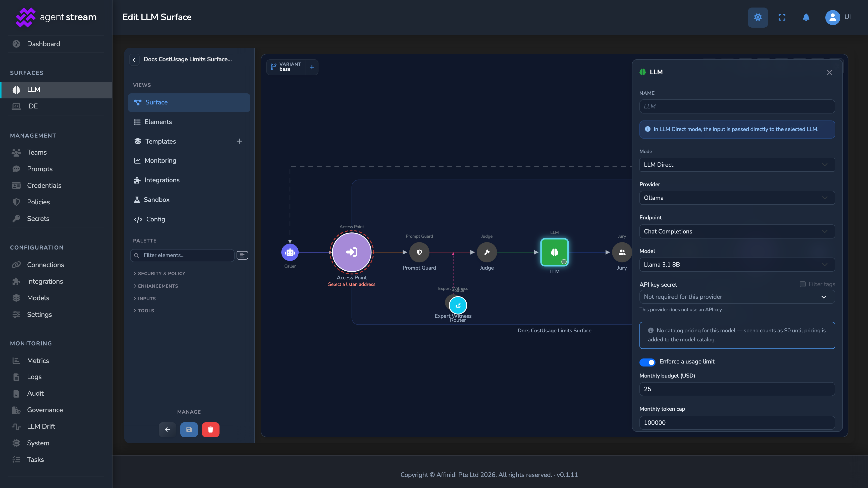The width and height of the screenshot is (868, 488).
Task: Switch to the Elements view
Action: click(189, 122)
